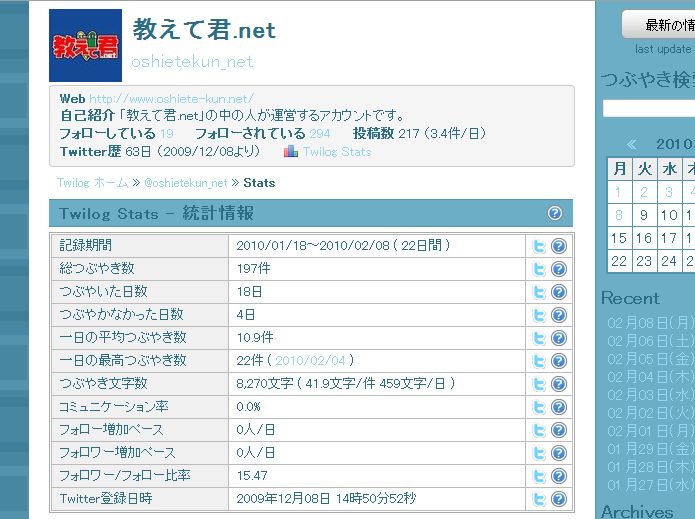
Task: Open the following count 19 link
Action: coord(167,133)
